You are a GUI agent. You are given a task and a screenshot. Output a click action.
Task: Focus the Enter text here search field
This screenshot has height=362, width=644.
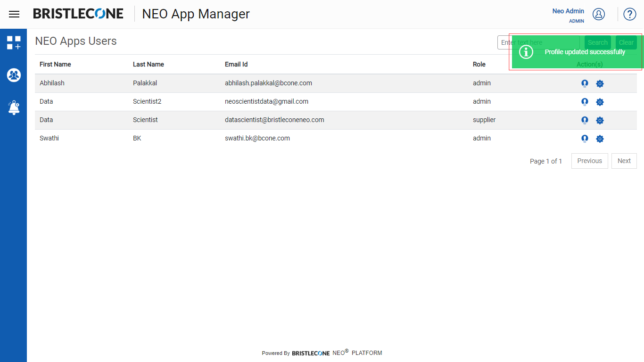pos(538,42)
